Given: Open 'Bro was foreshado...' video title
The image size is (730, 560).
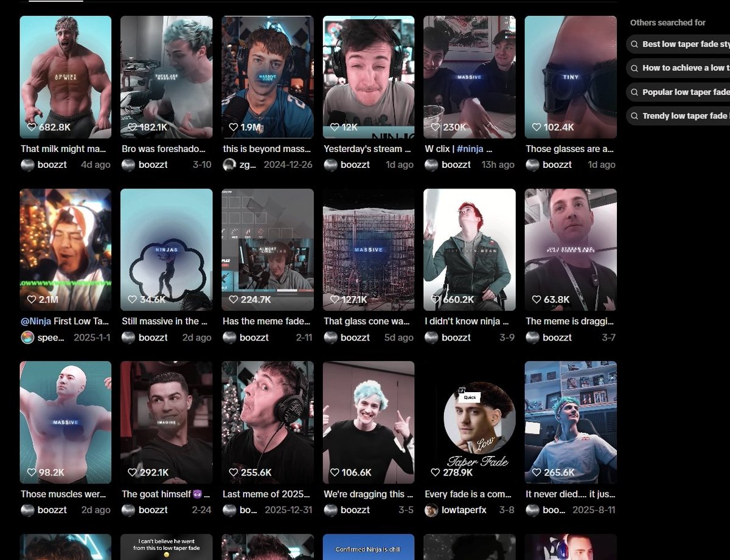Looking at the screenshot, I should [164, 149].
